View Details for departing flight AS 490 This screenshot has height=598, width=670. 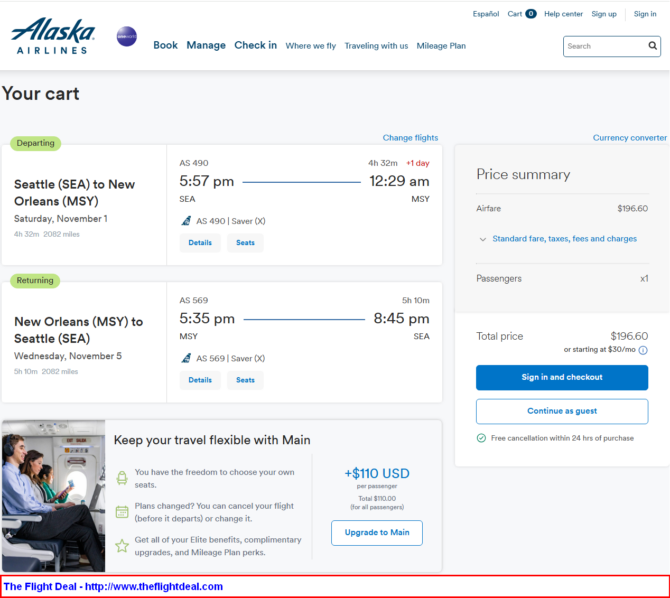coord(200,243)
